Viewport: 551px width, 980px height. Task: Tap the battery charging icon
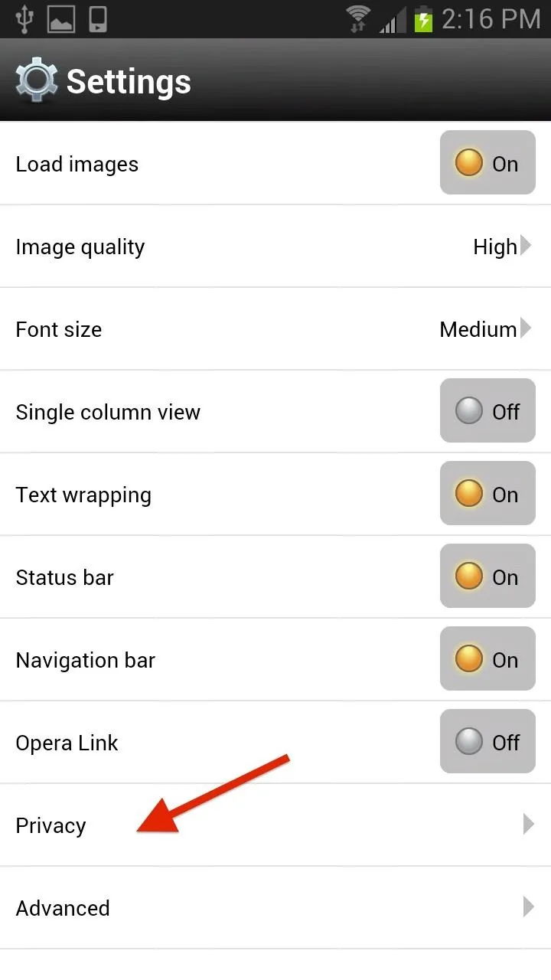coord(423,19)
